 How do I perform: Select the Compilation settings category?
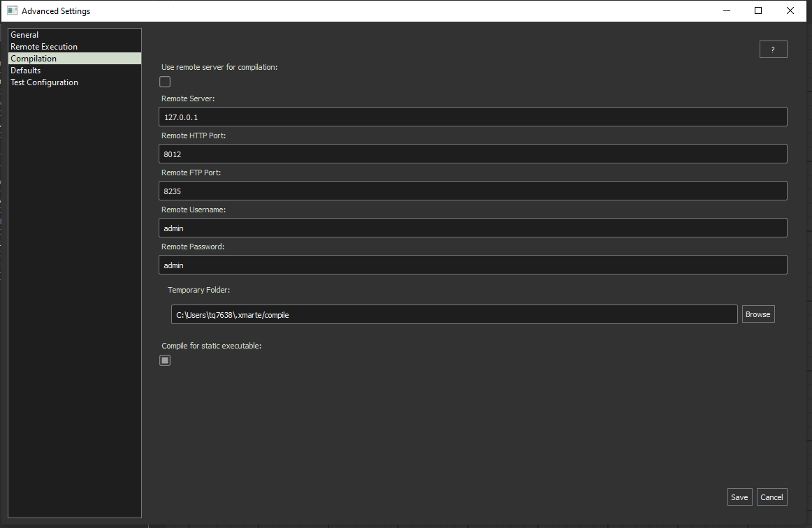click(x=34, y=59)
